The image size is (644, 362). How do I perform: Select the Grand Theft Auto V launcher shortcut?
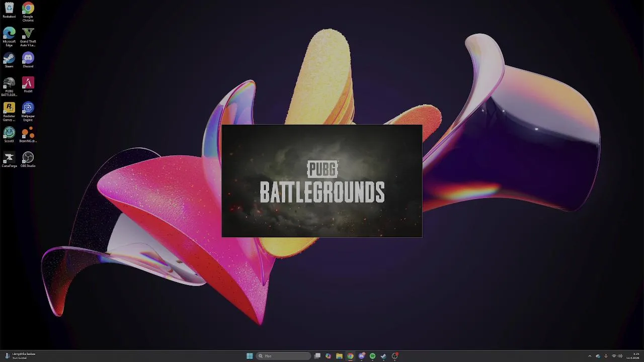tap(28, 37)
